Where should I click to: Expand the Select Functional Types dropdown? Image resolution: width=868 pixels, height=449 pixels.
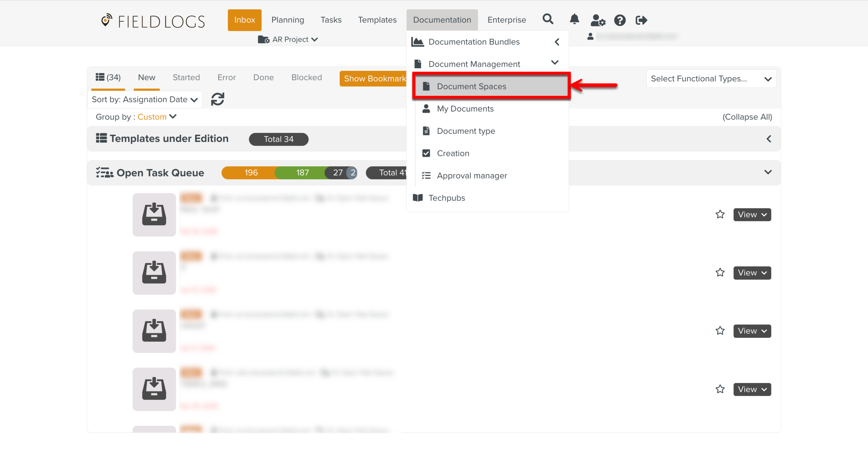(x=711, y=78)
